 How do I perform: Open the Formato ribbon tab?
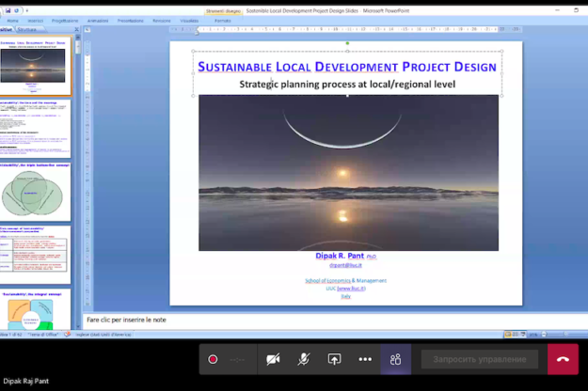223,20
